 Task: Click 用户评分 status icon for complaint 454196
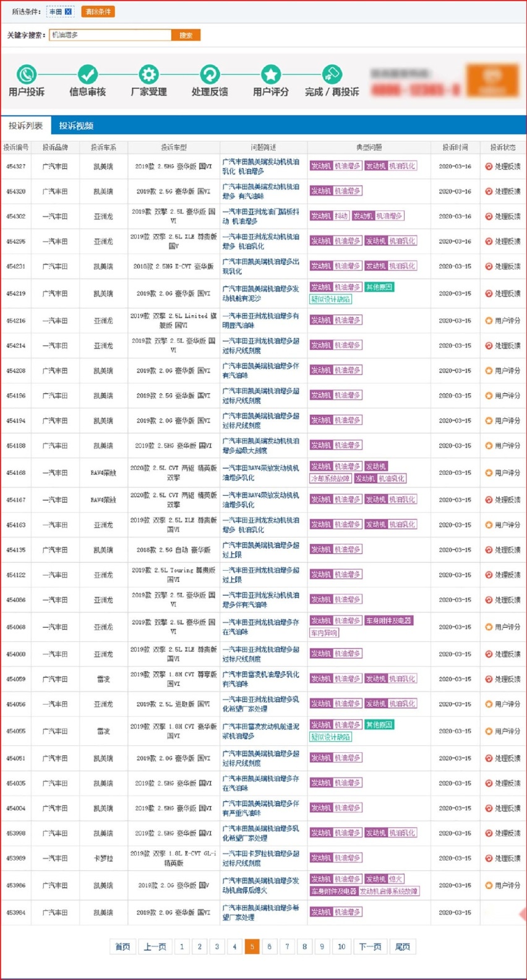[489, 396]
